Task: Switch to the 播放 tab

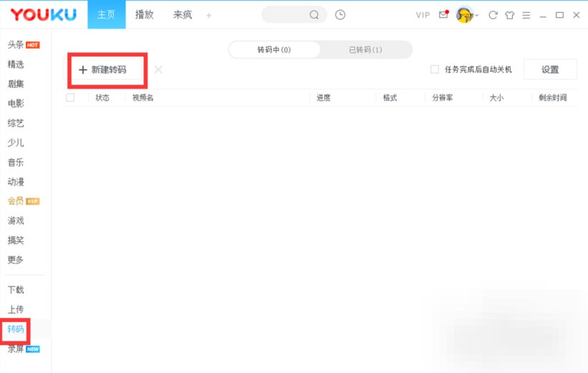Action: [x=145, y=14]
